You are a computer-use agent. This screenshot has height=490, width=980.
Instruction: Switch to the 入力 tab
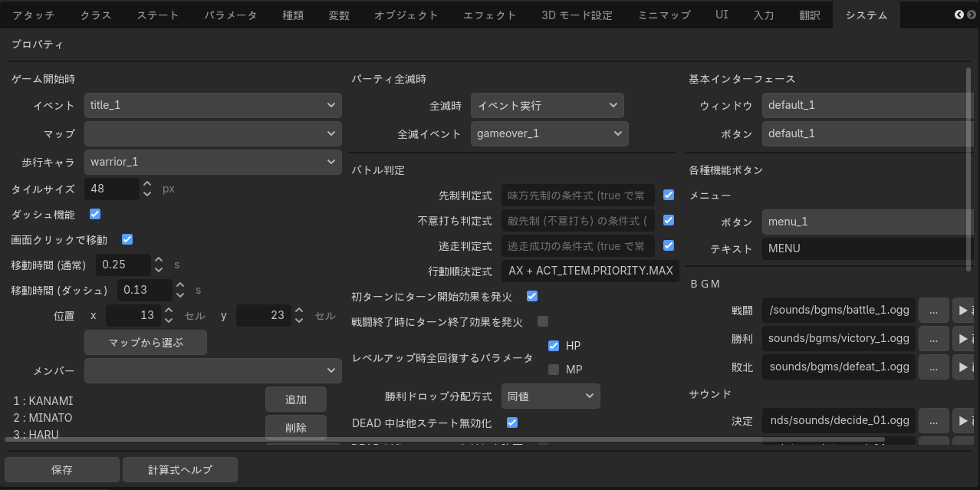click(764, 15)
